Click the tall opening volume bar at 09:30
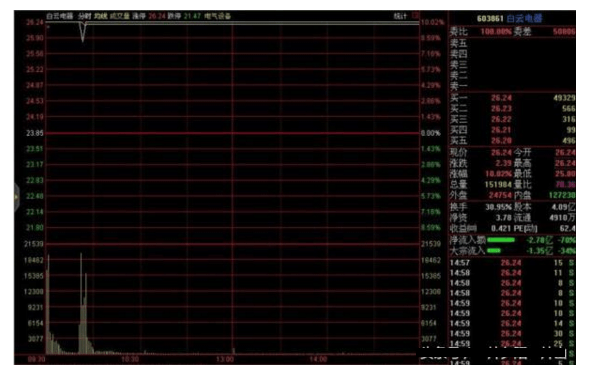The width and height of the screenshot is (604, 376). (48, 304)
